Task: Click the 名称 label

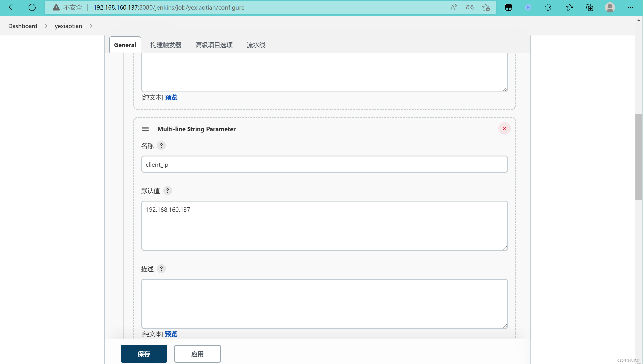Action: pyautogui.click(x=147, y=146)
